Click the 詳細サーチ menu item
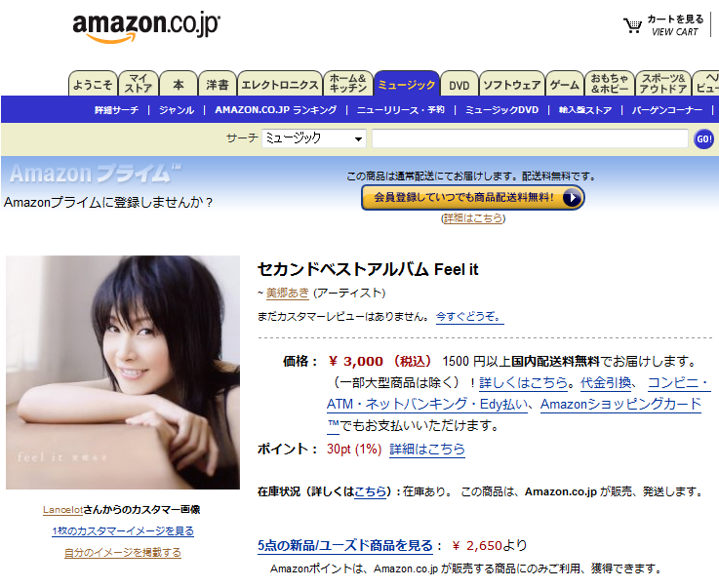The width and height of the screenshot is (719, 588). click(116, 110)
